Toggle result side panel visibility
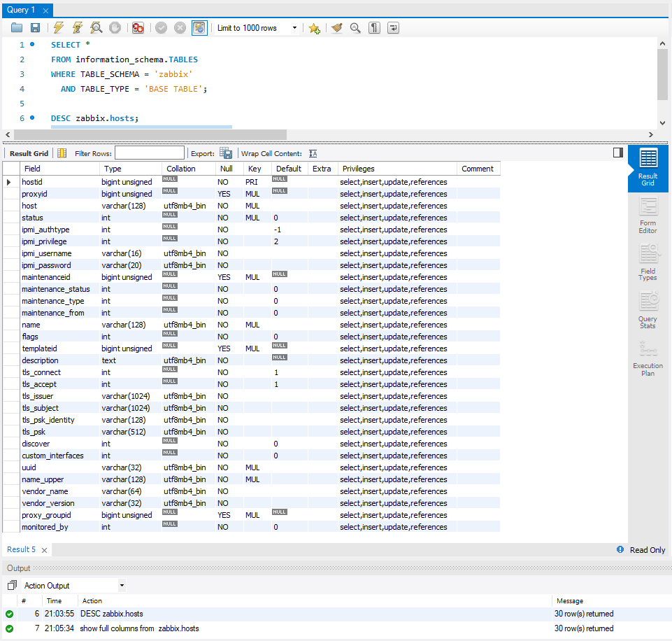 [618, 153]
